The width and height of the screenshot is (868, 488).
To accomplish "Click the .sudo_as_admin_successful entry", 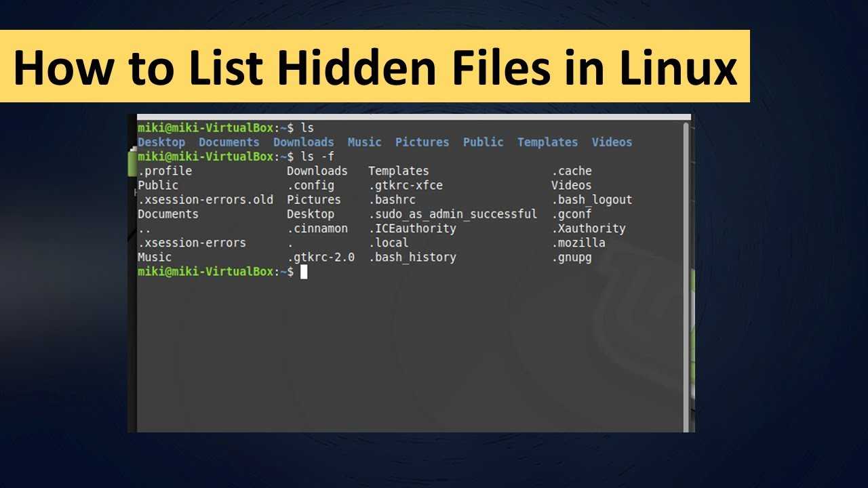I will tap(453, 214).
